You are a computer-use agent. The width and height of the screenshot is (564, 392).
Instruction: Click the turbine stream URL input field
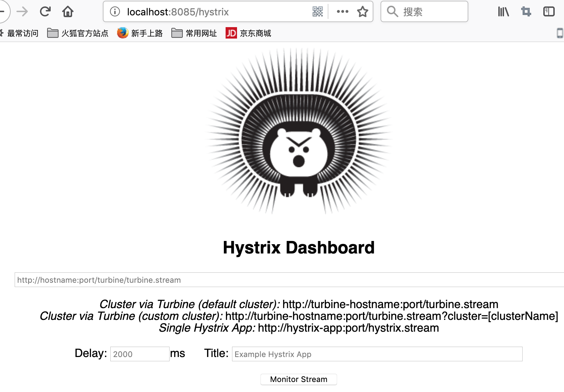[289, 280]
